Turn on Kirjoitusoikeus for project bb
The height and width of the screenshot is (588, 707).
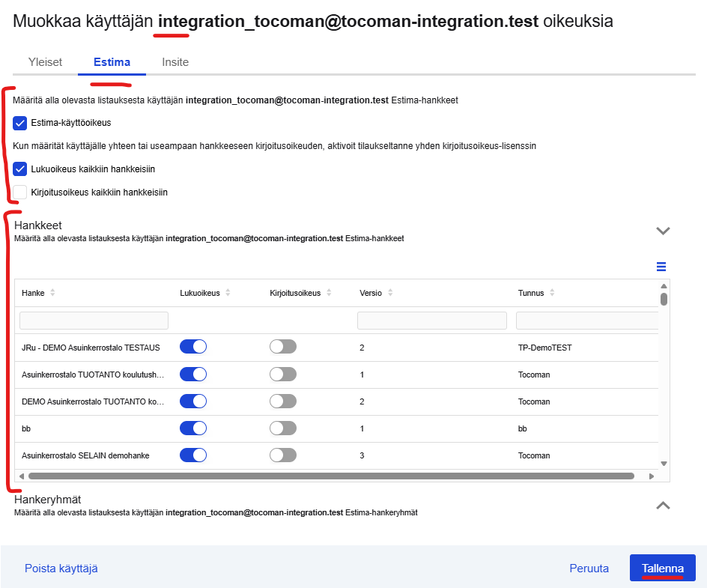pyautogui.click(x=283, y=428)
